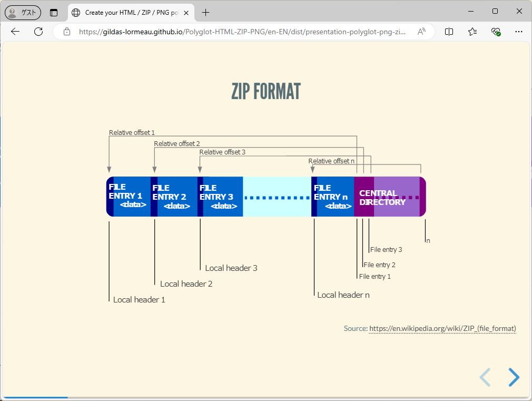Viewport: 532px width, 401px height.
Task: Click the guest profile icon
Action: pyautogui.click(x=23, y=12)
